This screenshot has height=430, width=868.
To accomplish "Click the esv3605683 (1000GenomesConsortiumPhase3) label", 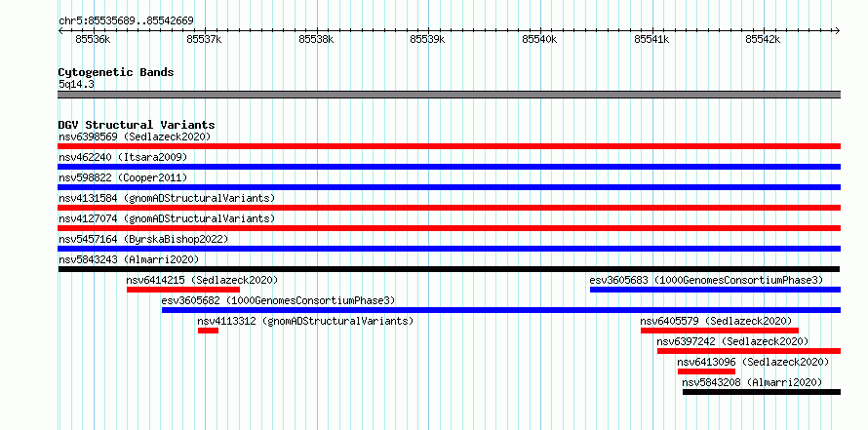I will [x=706, y=280].
